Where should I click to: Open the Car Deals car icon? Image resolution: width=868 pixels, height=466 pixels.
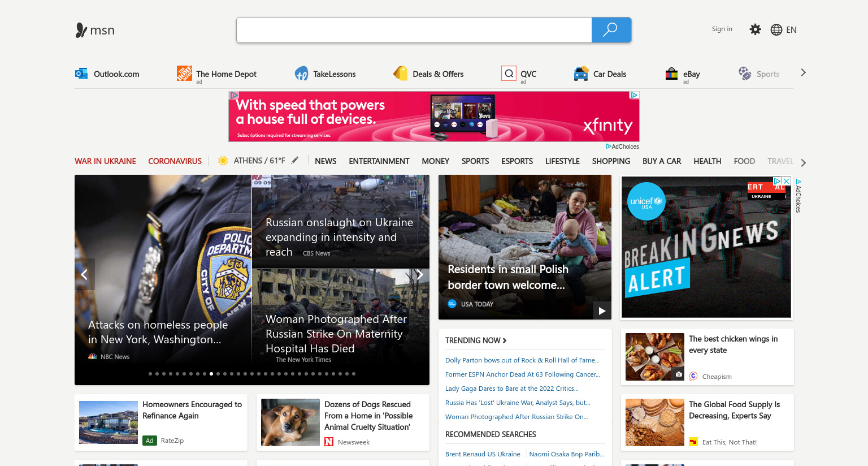click(581, 74)
